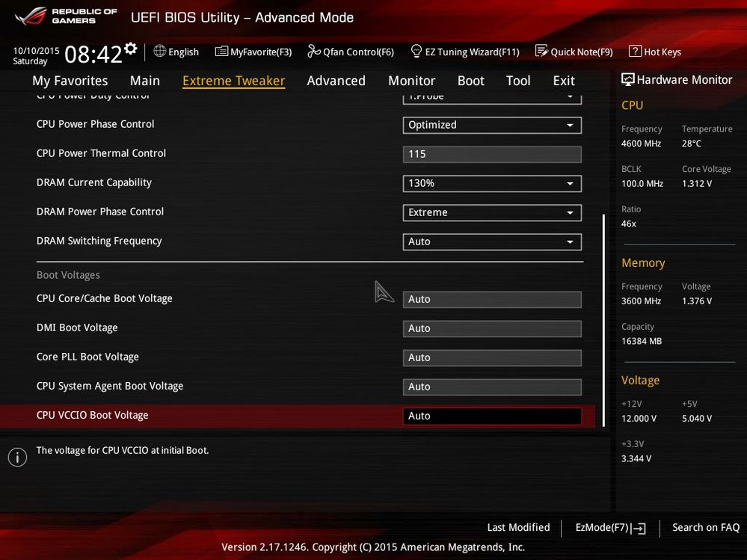
Task: Click the Boot Voltages section heading
Action: point(68,275)
